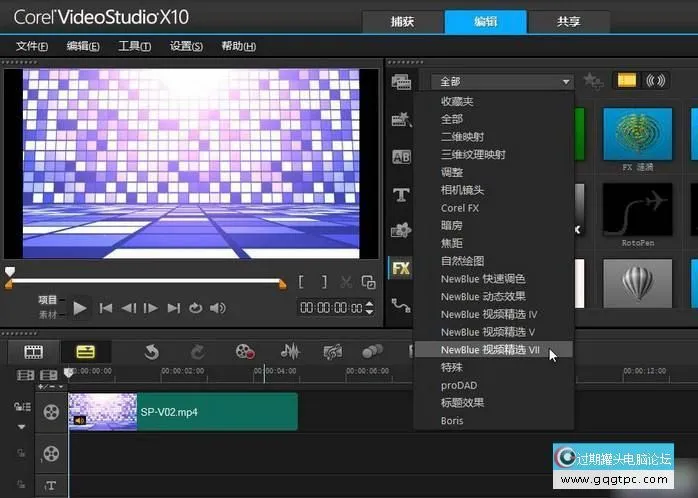Redo the last action
Image resolution: width=698 pixels, height=498 pixels.
point(198,352)
